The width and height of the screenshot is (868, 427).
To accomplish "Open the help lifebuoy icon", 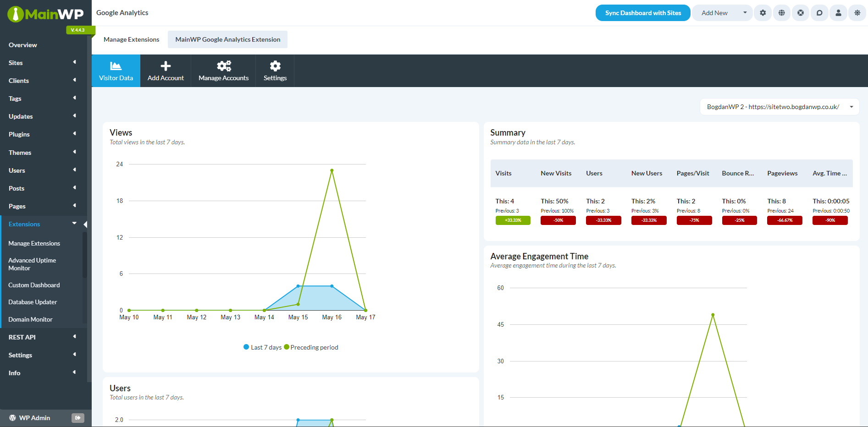I will point(801,13).
